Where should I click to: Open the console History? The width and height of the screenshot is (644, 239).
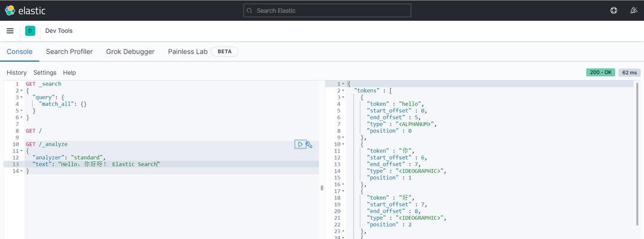16,73
